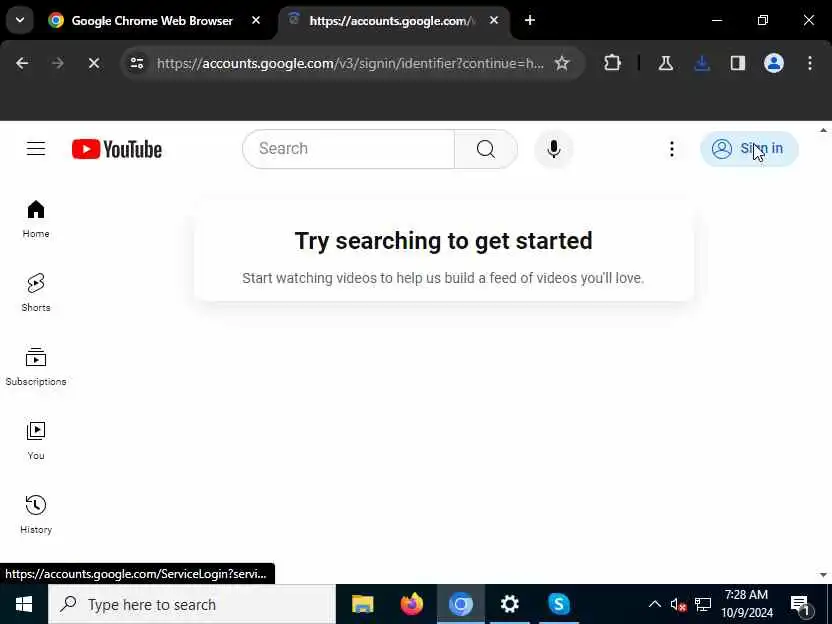The width and height of the screenshot is (832, 624).
Task: Expand the tab search dropdown arrow
Action: pyautogui.click(x=20, y=20)
